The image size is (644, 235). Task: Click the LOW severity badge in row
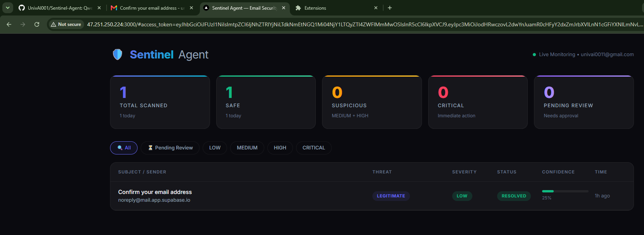pos(462,196)
